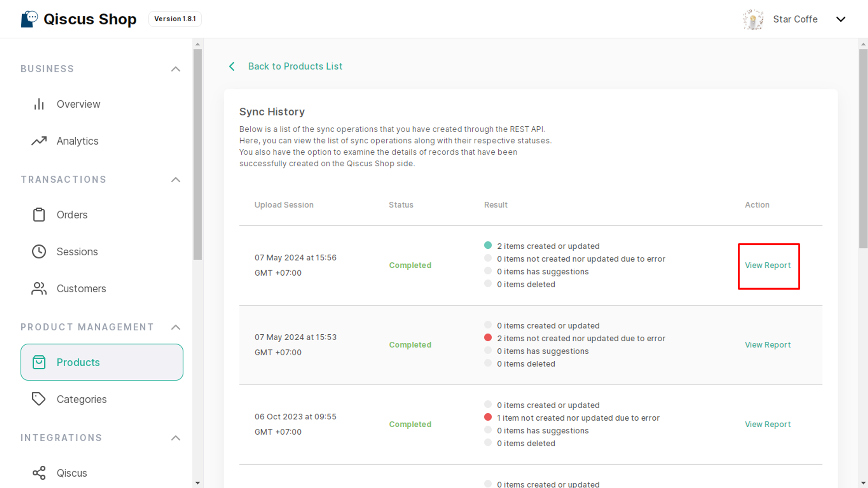Screen dimensions: 868x488
Task: Click the Sync History heading
Action: [272, 112]
